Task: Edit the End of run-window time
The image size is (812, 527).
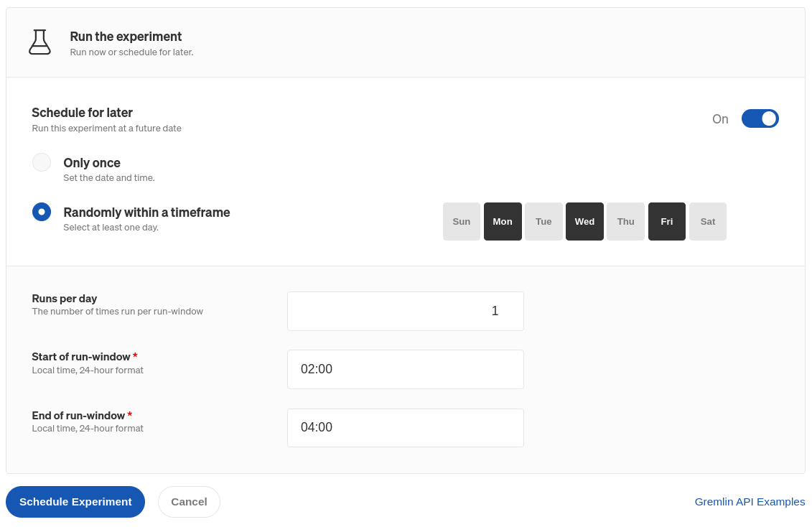Action: point(406,428)
